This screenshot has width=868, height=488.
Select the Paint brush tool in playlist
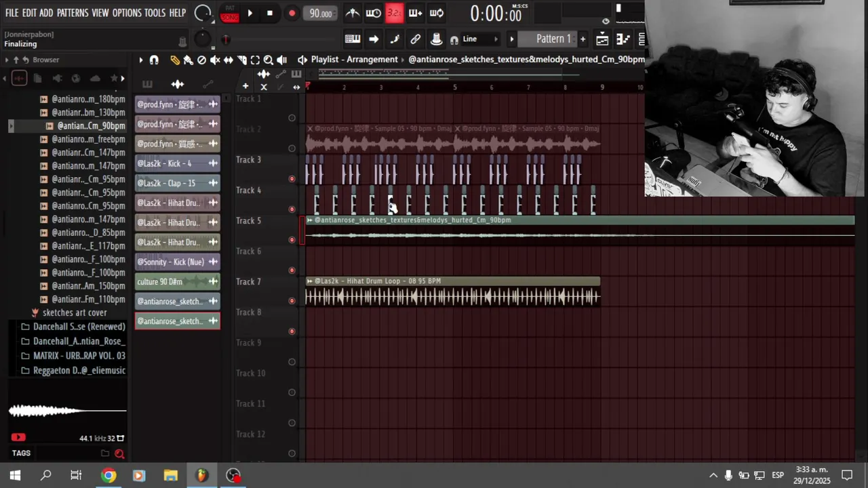click(188, 60)
